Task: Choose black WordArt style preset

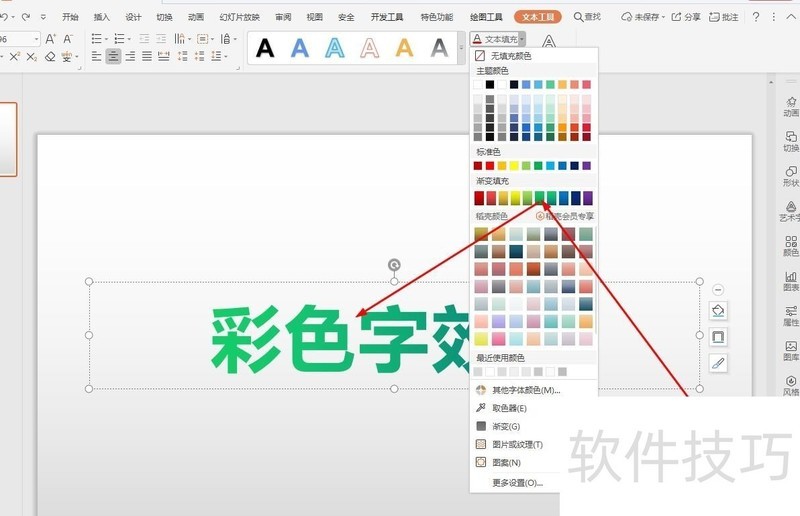Action: (x=265, y=48)
